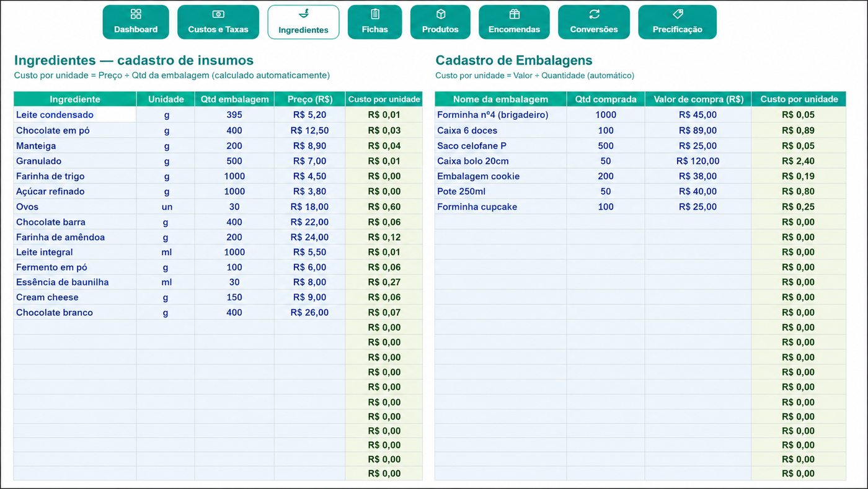This screenshot has width=868, height=489.
Task: Select the Granulado row name
Action: 38,161
